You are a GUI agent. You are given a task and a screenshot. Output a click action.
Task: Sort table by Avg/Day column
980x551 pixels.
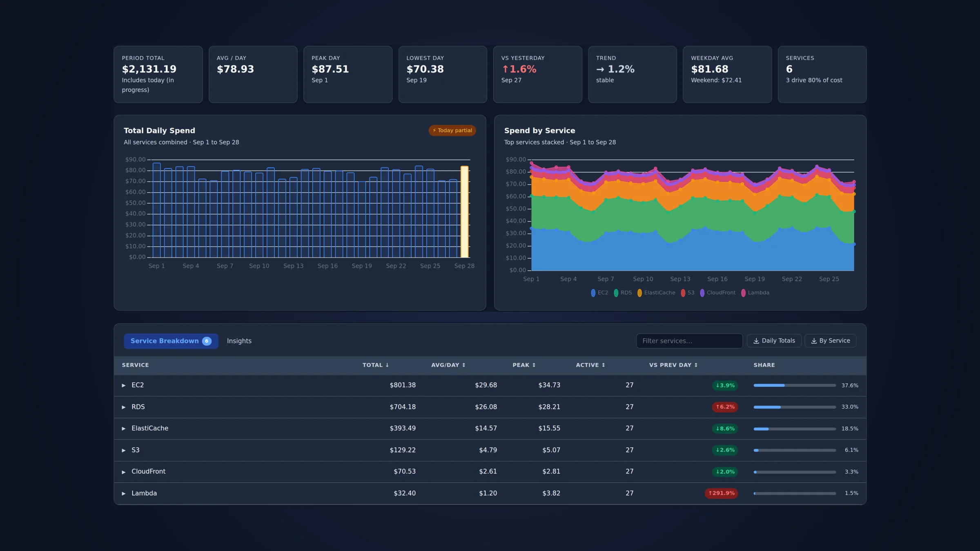[x=448, y=365]
